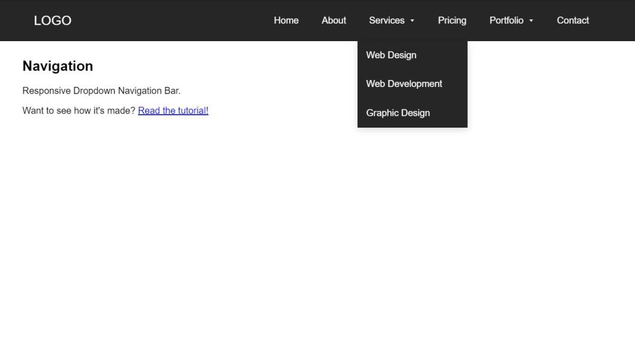The width and height of the screenshot is (635, 364).
Task: Select Pricing from the navbar
Action: click(x=452, y=20)
